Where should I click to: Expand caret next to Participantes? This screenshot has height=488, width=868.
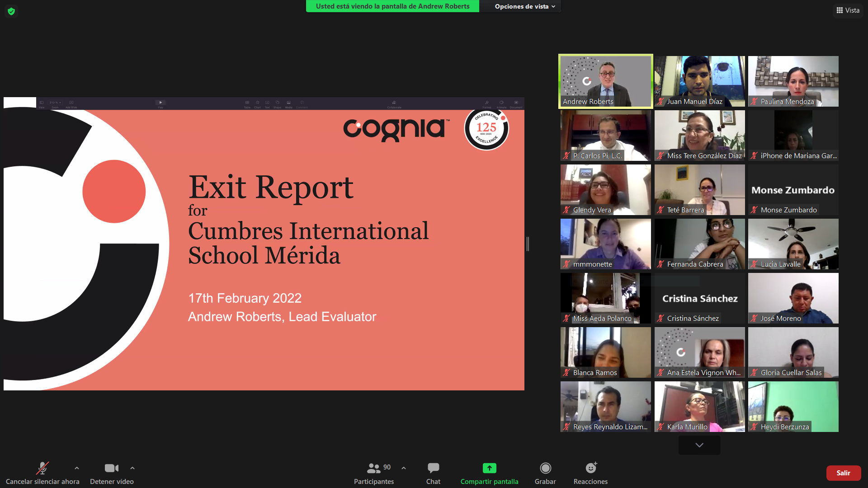404,468
